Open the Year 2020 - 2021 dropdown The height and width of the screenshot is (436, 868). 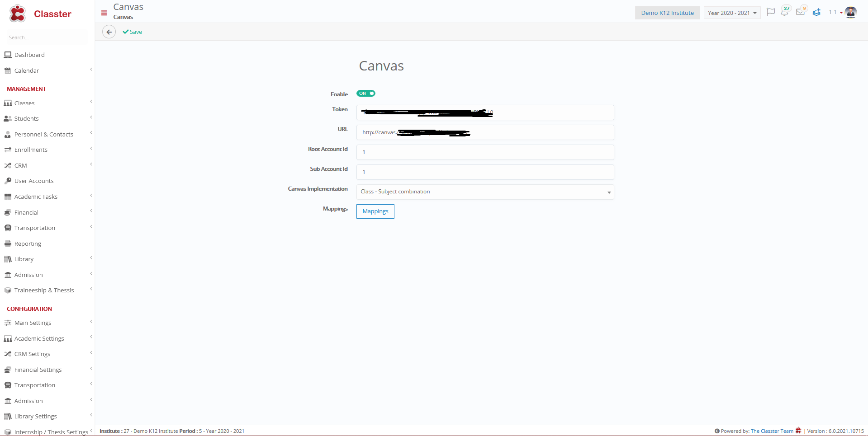732,13
